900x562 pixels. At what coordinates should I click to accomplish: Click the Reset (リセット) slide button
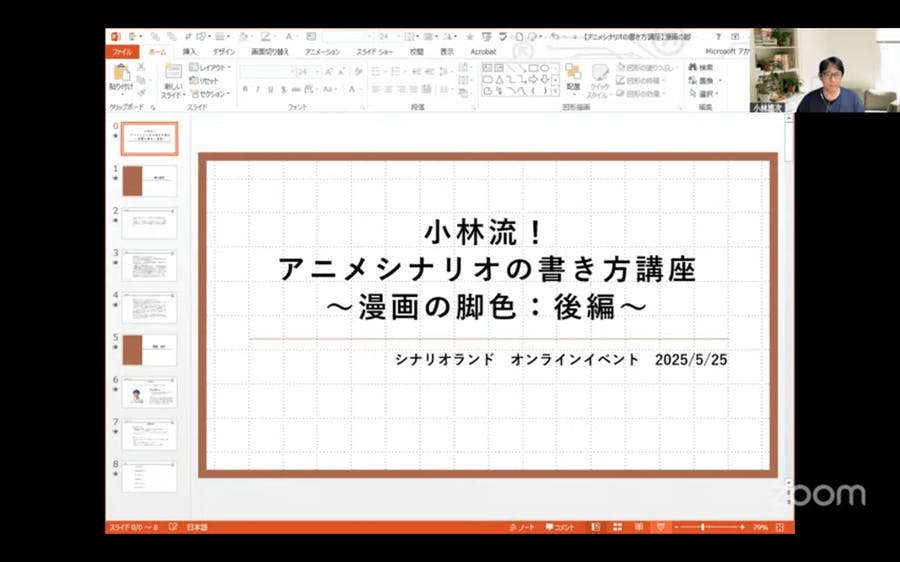coord(206,80)
